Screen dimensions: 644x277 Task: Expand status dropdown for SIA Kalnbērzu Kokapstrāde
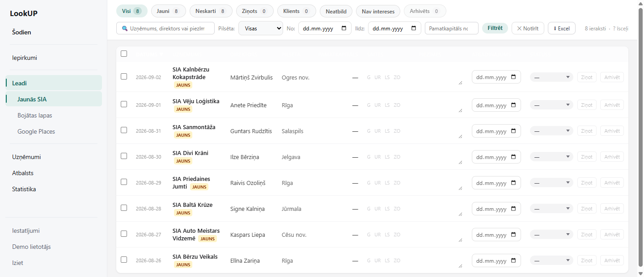[x=551, y=77]
